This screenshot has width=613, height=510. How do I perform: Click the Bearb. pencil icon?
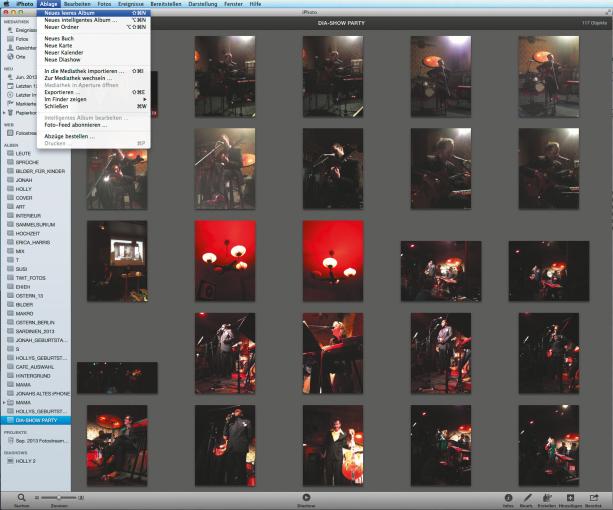pyautogui.click(x=527, y=497)
